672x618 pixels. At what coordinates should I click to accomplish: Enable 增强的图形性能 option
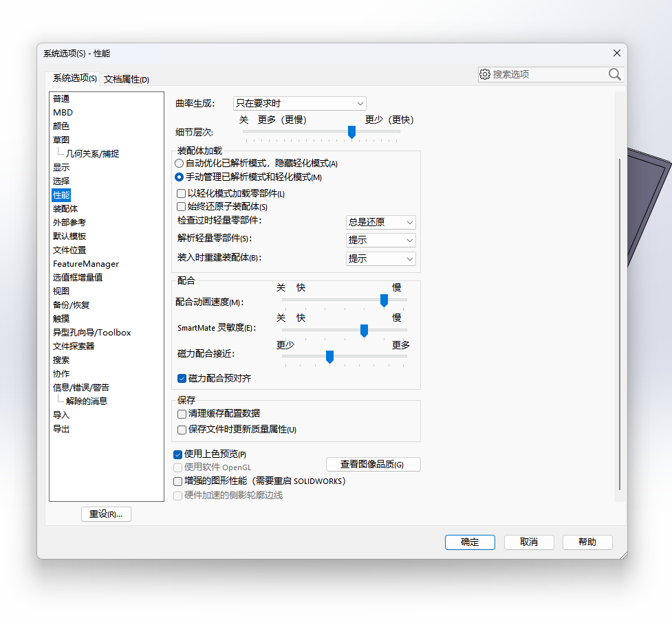[177, 481]
